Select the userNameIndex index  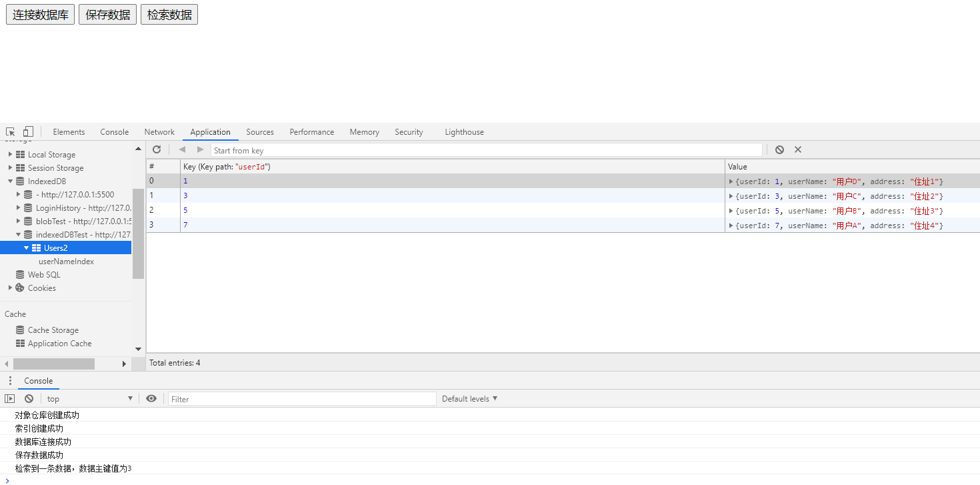66,262
